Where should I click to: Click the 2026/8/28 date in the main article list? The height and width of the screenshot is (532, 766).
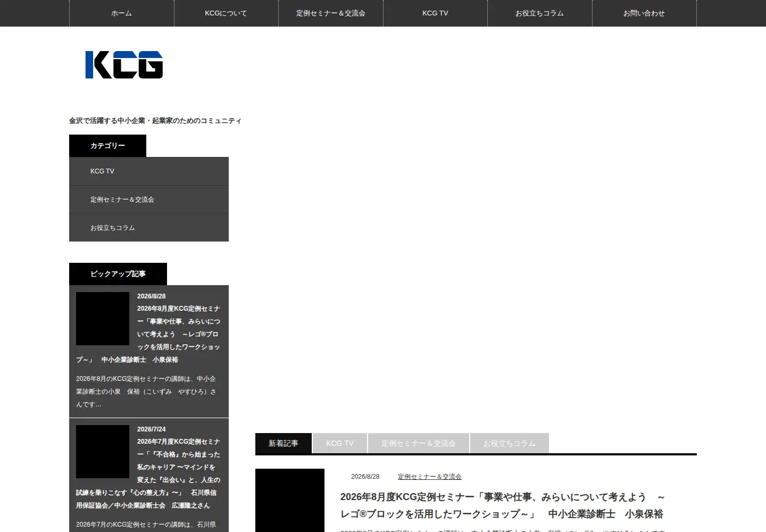tap(365, 477)
